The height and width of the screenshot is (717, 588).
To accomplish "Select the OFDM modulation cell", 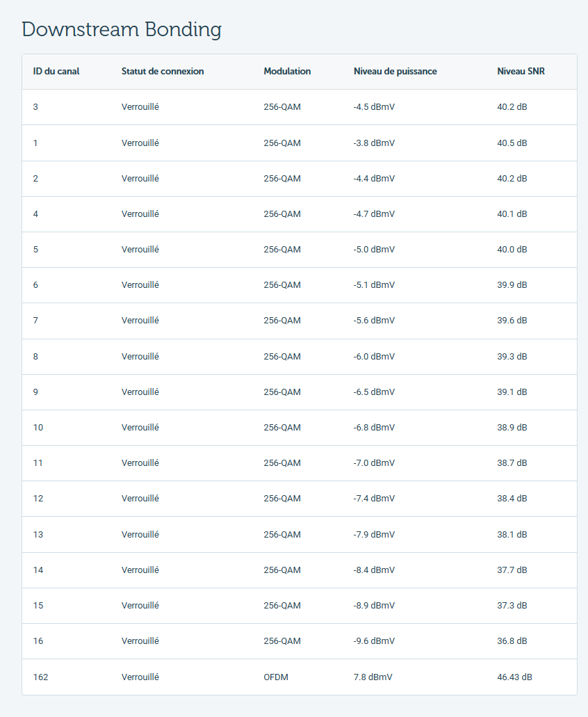I will click(x=276, y=677).
